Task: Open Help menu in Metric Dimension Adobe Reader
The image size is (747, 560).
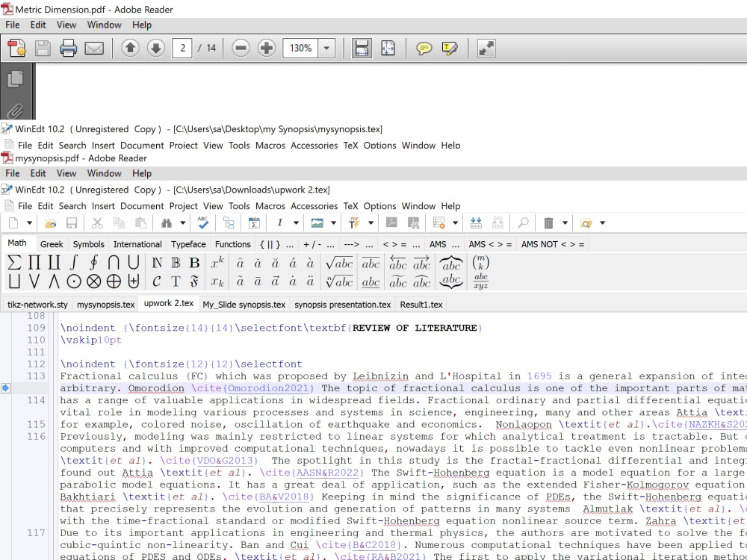Action: pos(142,25)
